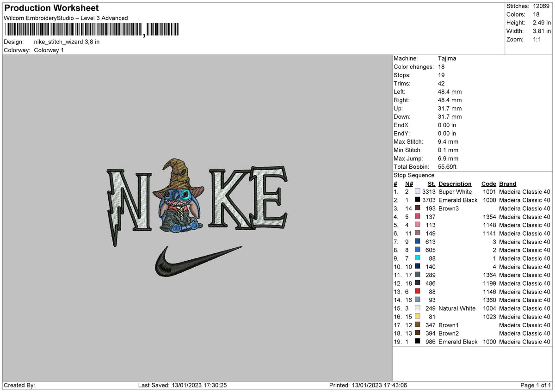
Task: Select the Brown1 color swatch
Action: click(418, 325)
